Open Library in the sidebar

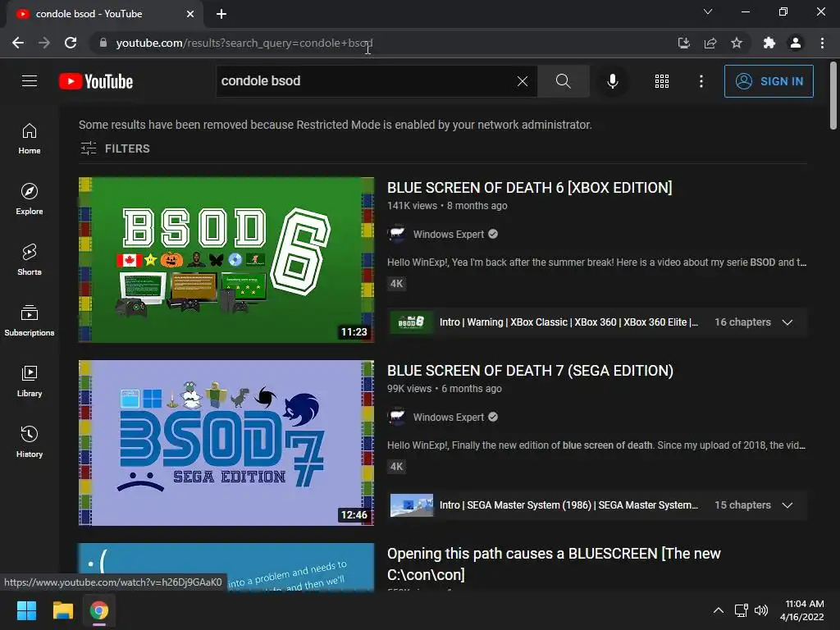tap(30, 381)
